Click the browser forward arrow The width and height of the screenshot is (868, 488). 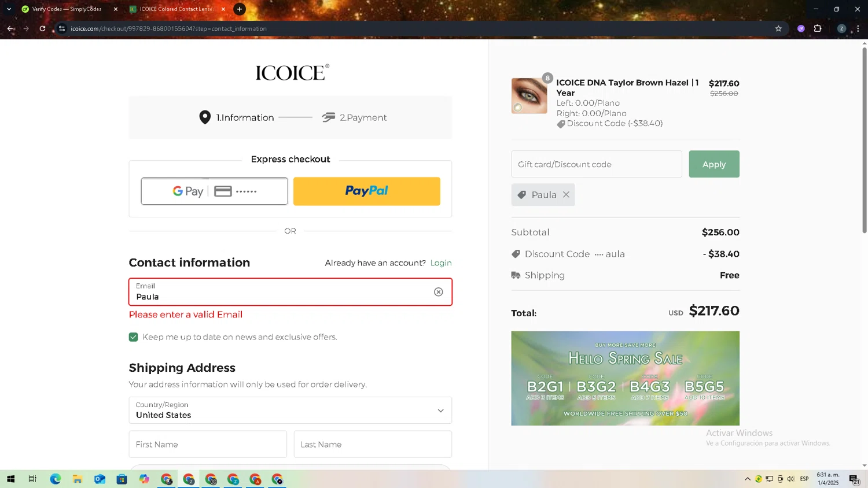coord(26,28)
